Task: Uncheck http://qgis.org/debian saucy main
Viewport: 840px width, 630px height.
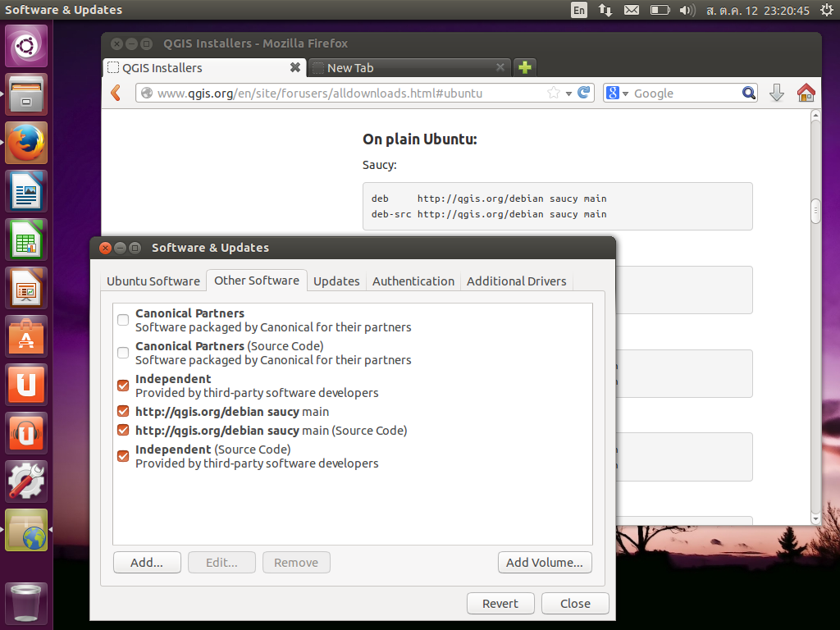Action: [123, 412]
